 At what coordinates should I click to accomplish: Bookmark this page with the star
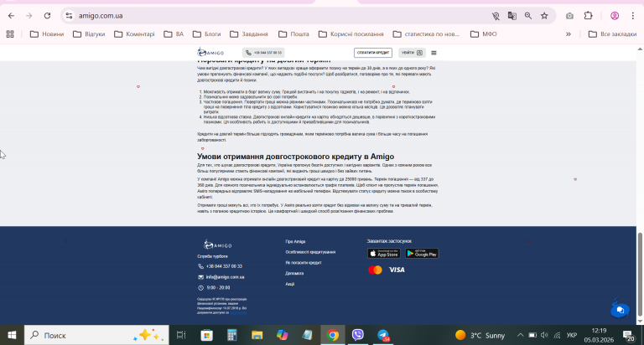click(544, 16)
